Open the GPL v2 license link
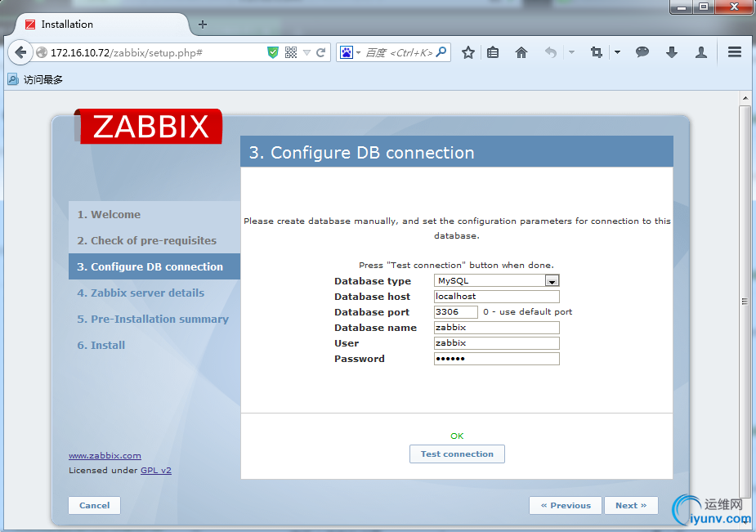756x532 pixels. (156, 471)
